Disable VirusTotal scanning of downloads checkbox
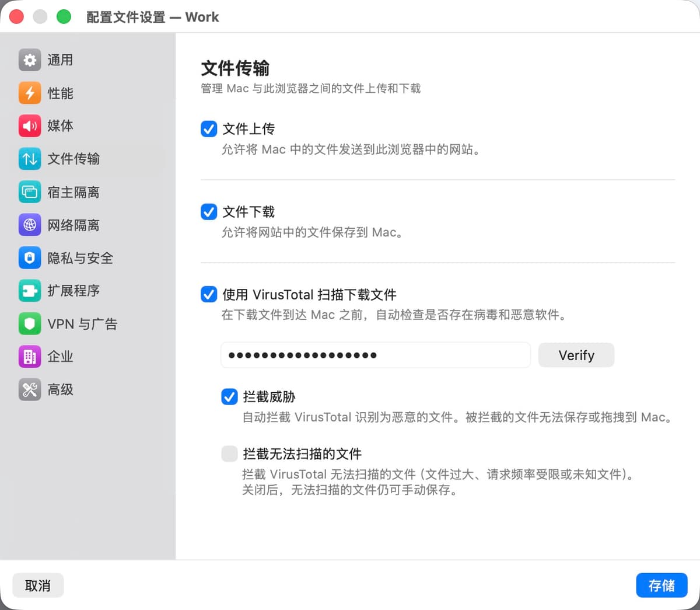 point(209,294)
